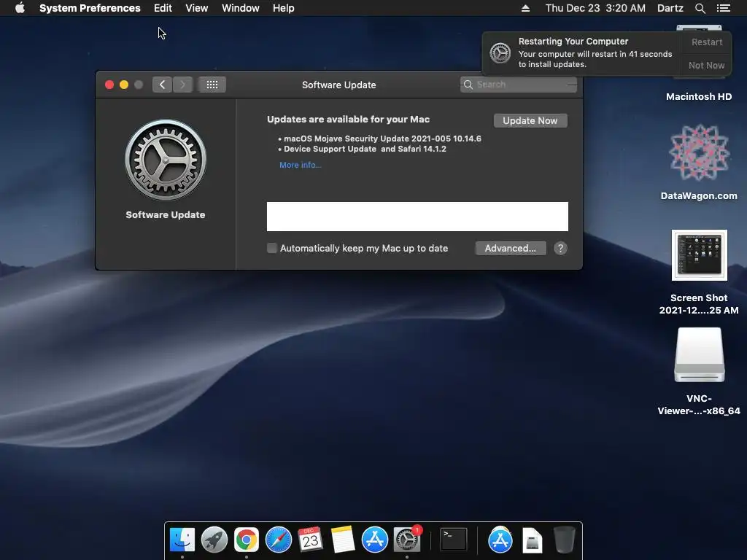The width and height of the screenshot is (747, 560).
Task: Choose Not Now in the notification
Action: pos(706,65)
